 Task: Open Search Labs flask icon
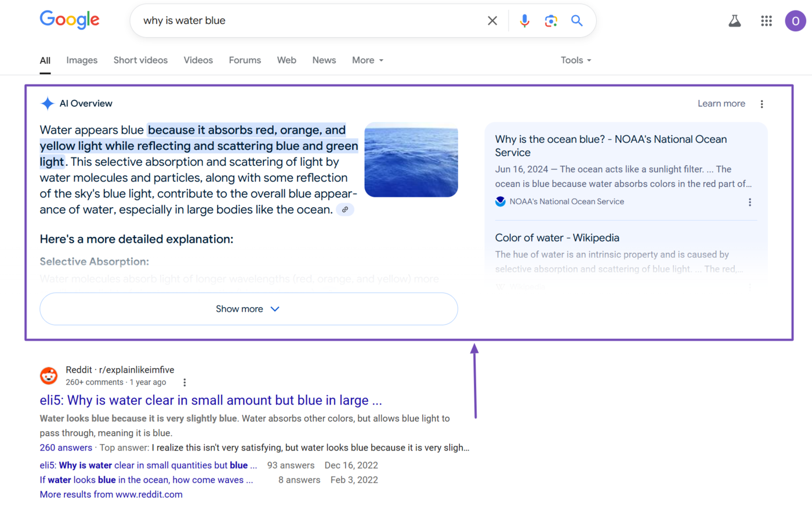point(735,21)
